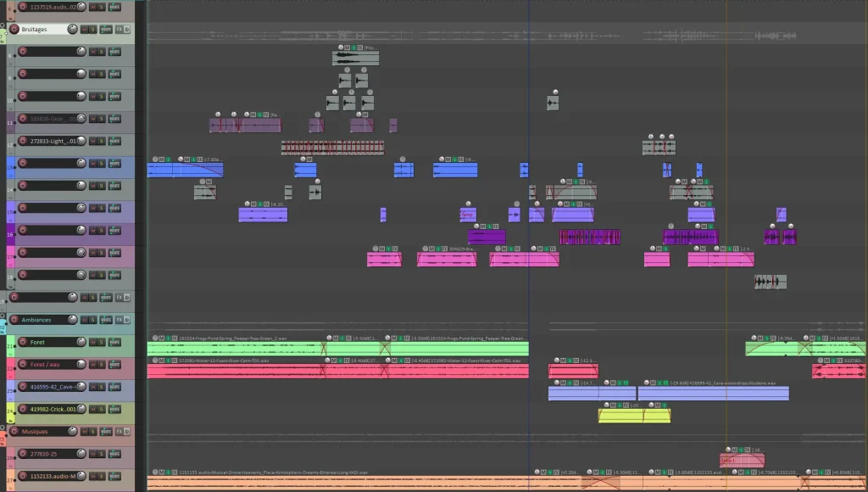Collapse the Ambiances folder
868x492 pixels.
[3, 316]
